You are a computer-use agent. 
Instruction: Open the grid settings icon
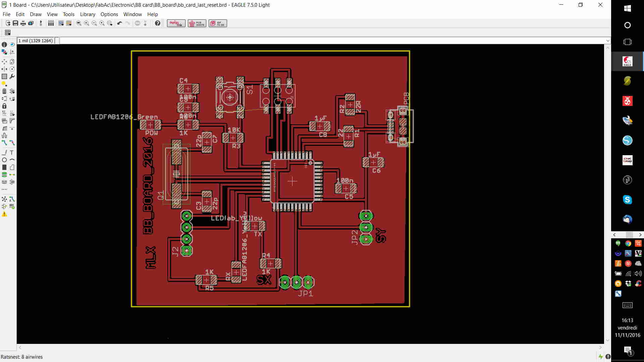click(7, 33)
